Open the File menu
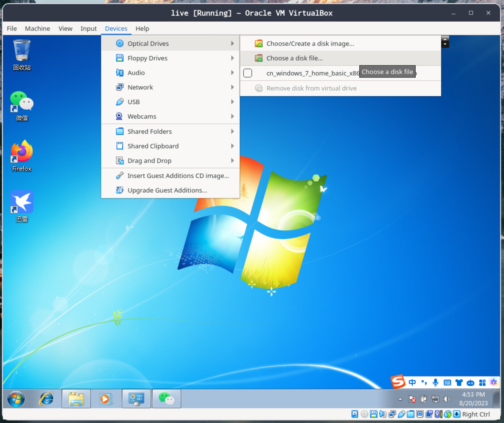 click(12, 29)
